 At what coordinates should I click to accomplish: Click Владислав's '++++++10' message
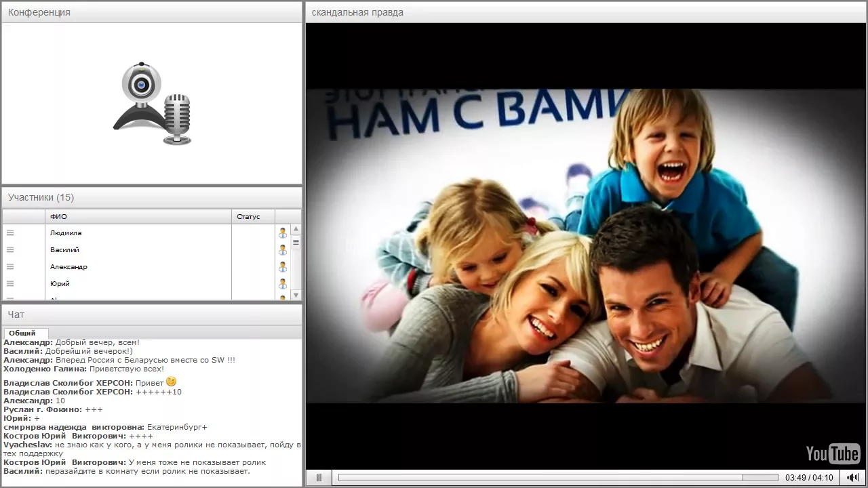pyautogui.click(x=159, y=392)
